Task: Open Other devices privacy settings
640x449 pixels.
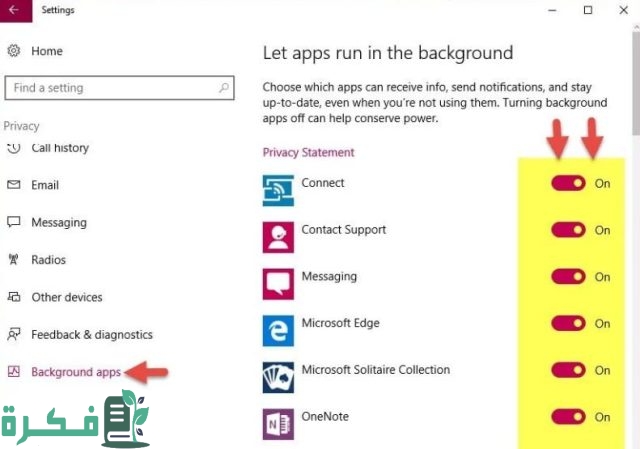Action: pyautogui.click(x=66, y=297)
